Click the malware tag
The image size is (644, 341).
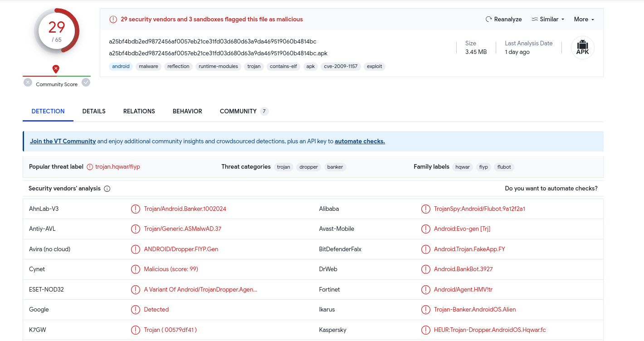[x=148, y=67]
